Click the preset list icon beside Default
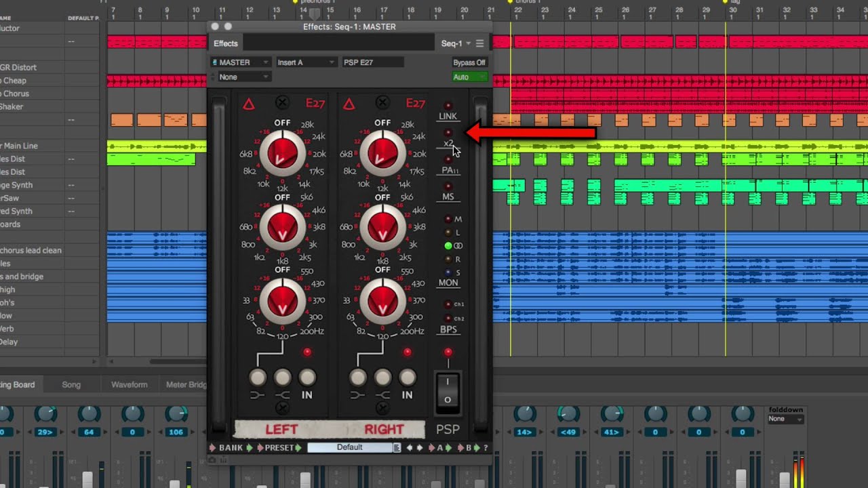This screenshot has width=868, height=488. click(397, 447)
